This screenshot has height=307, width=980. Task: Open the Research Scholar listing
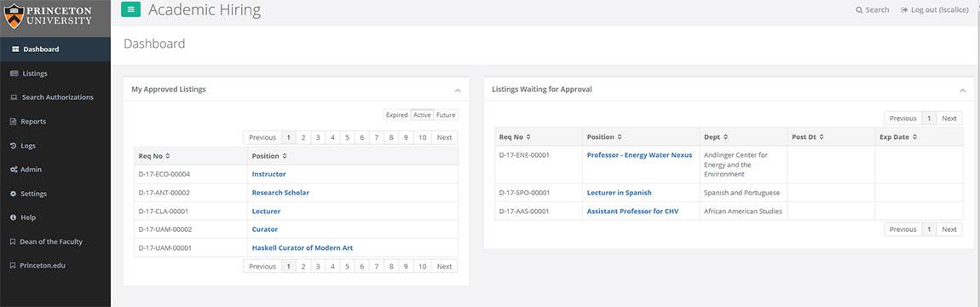(280, 193)
